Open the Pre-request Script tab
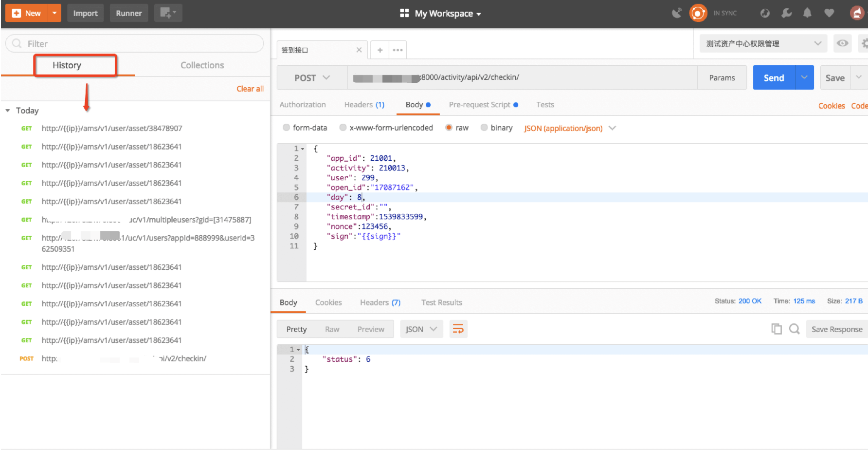The height and width of the screenshot is (450, 868). [479, 105]
